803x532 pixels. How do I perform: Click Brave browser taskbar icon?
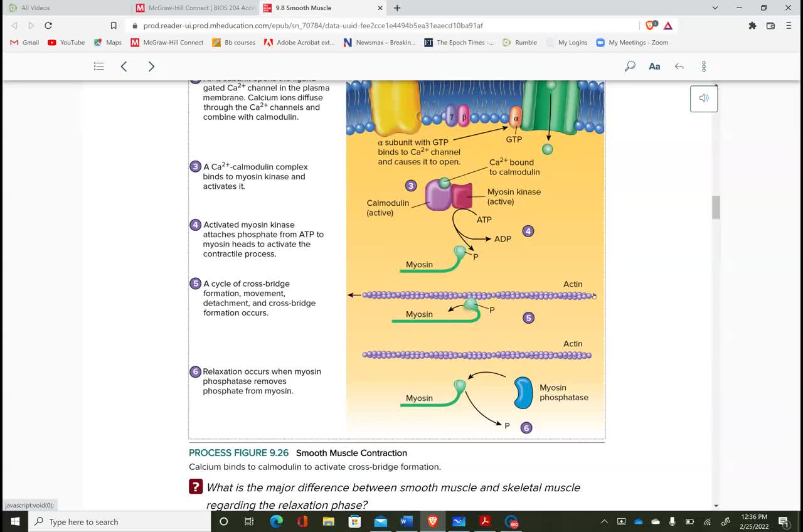point(432,521)
